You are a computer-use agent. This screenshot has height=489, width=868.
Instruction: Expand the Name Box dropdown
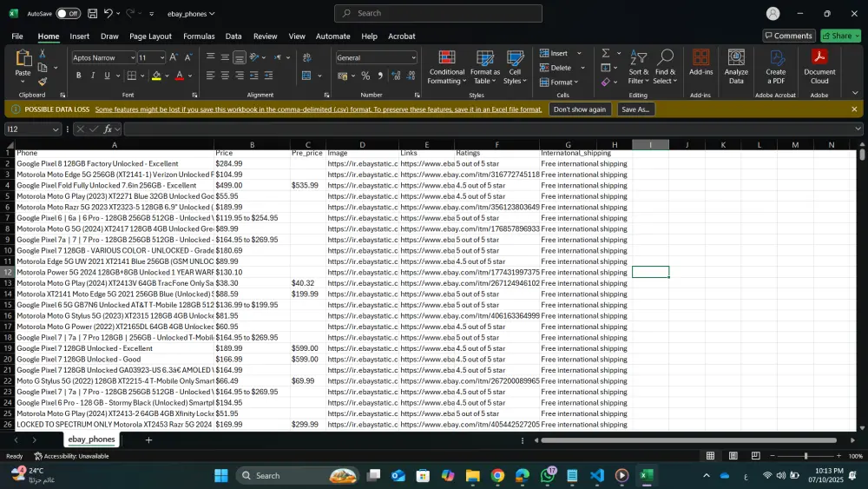pyautogui.click(x=56, y=129)
